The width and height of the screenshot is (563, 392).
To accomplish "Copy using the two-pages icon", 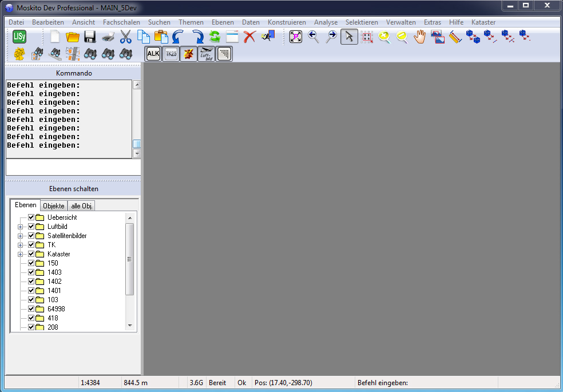I will point(144,37).
